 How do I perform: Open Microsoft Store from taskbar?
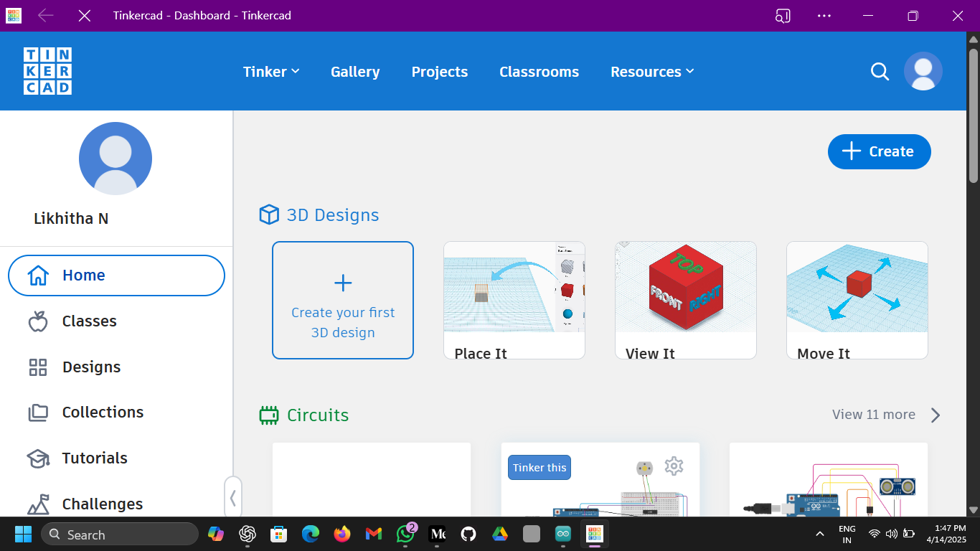coord(279,534)
